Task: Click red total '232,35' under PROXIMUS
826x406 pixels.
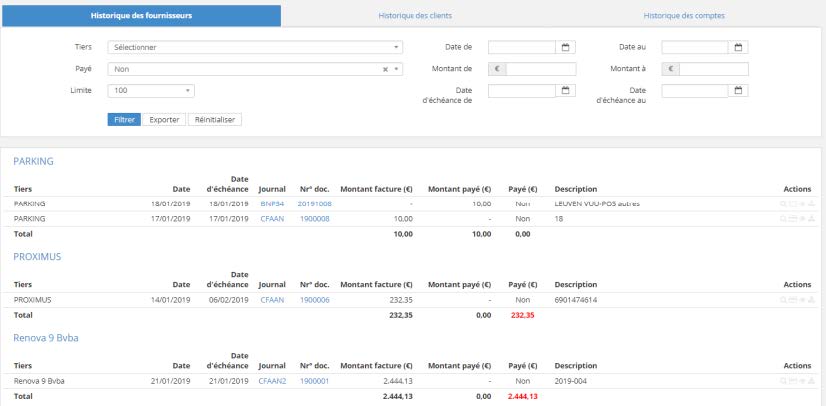Action: click(523, 315)
